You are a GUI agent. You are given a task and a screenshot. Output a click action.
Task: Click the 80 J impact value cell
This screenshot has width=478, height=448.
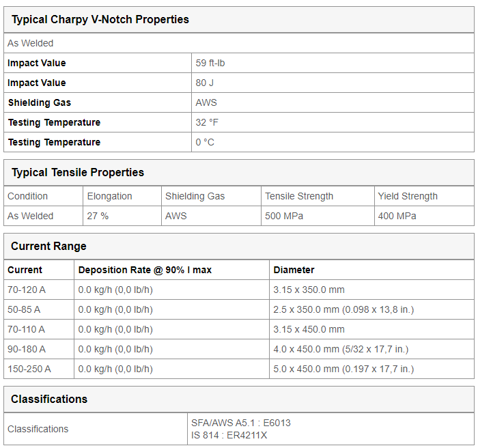point(333,83)
